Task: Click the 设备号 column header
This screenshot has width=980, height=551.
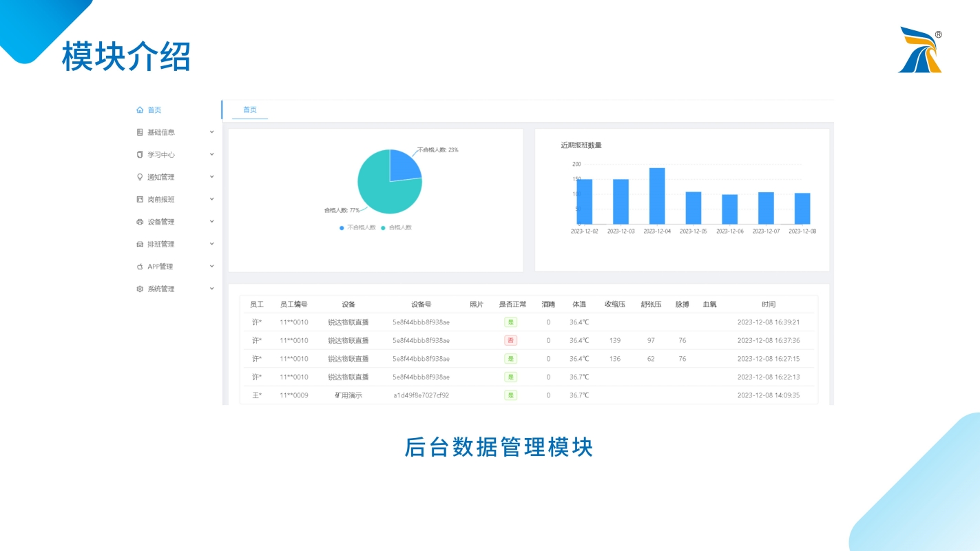Action: click(421, 304)
